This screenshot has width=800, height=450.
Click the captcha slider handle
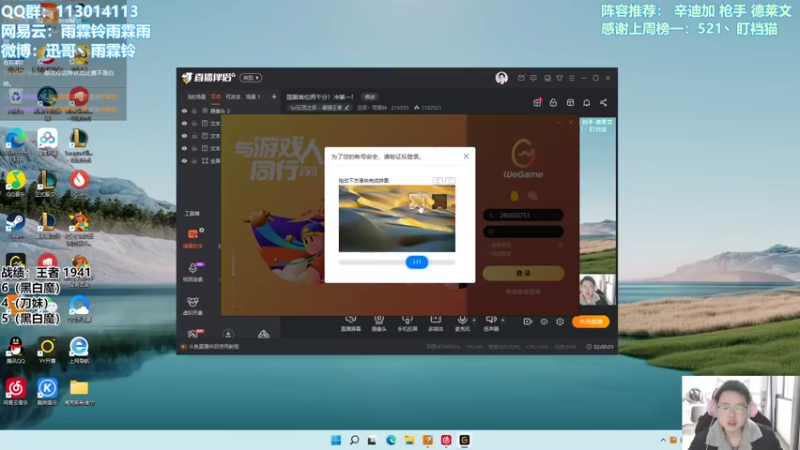coord(417,262)
